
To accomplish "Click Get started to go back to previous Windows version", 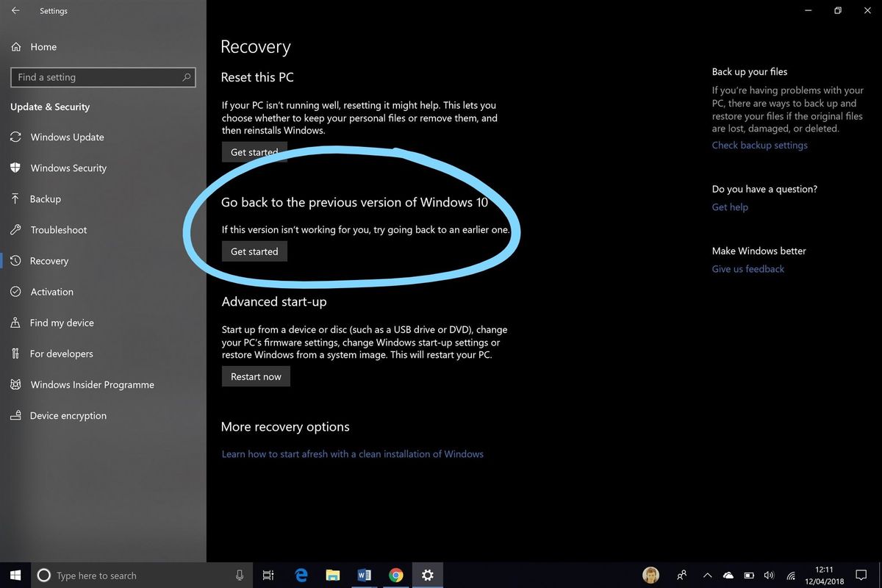I will pyautogui.click(x=254, y=251).
